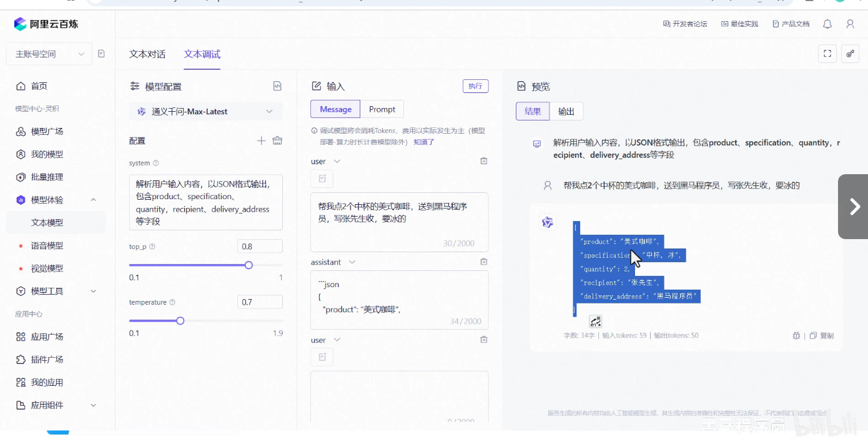Delete the first user message
The image size is (868, 447).
[483, 161]
